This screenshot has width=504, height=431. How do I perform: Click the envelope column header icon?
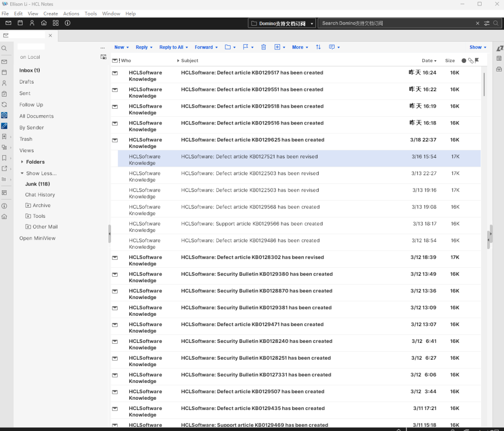click(114, 60)
